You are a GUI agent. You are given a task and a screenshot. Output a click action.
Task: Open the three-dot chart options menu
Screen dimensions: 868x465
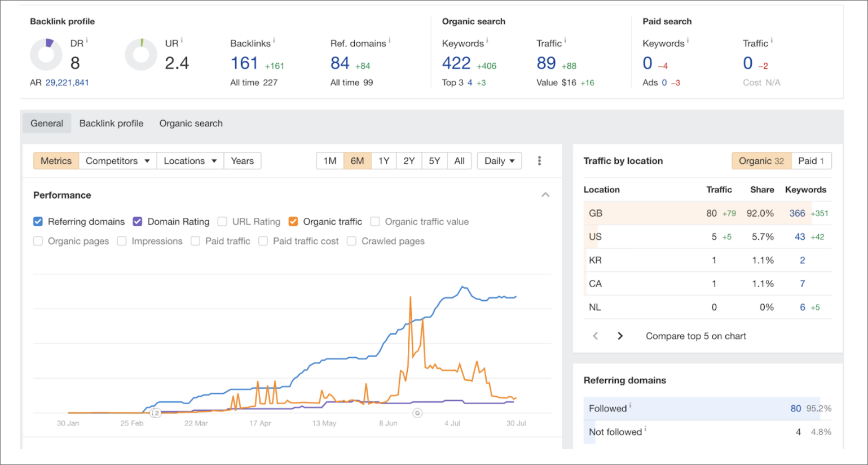tap(539, 161)
